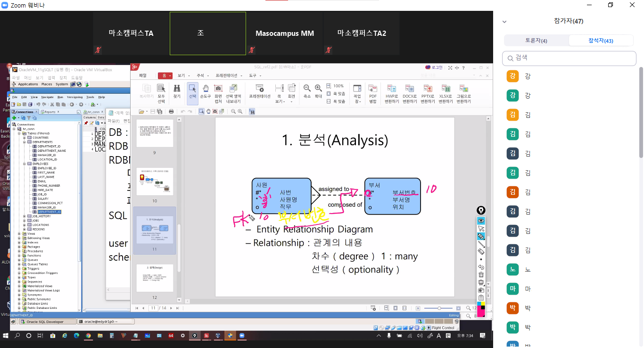Expand the JOB_HISTORY table node
Viewport: 644px width, 348px height.
pos(24,216)
